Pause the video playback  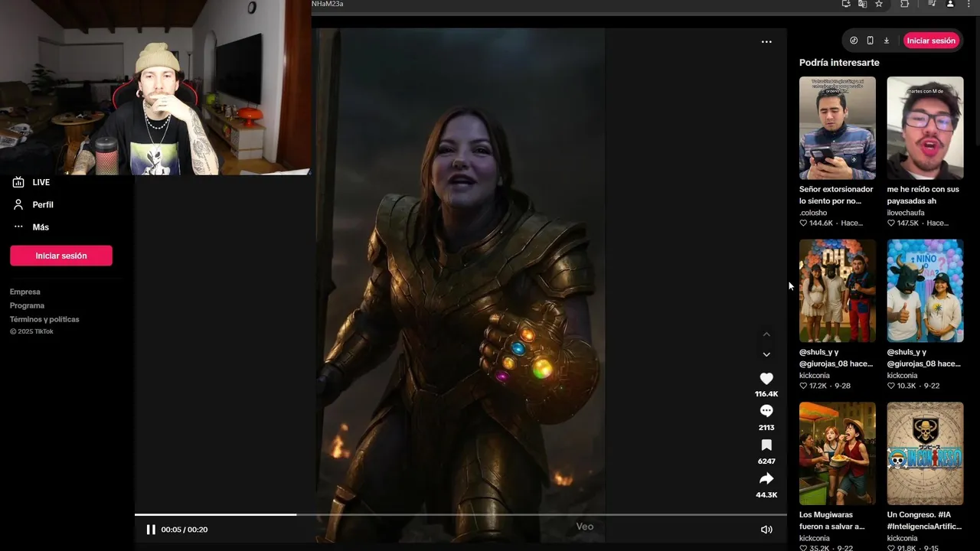click(x=151, y=530)
